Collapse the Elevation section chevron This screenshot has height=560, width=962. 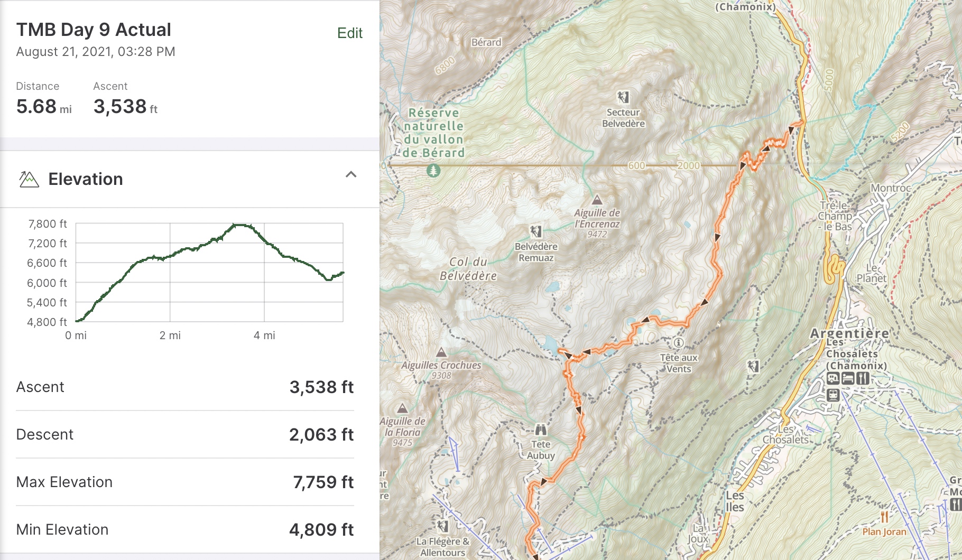pos(351,174)
